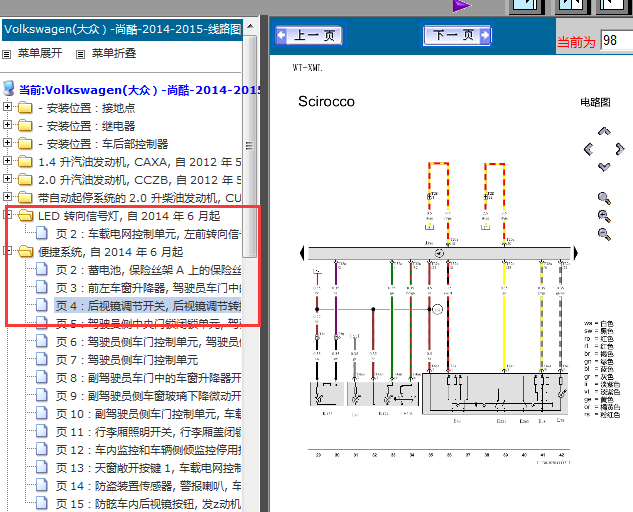Zoom out with the bottom magnifier icon

click(x=604, y=234)
